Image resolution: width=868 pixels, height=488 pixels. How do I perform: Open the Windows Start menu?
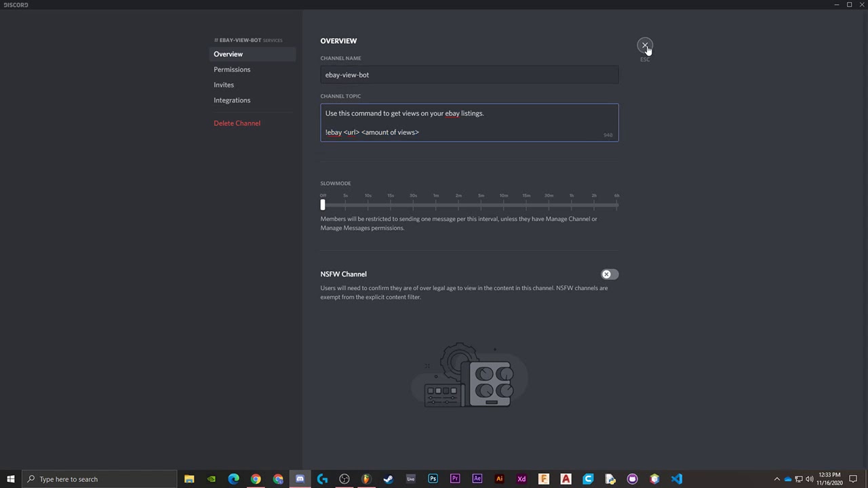click(x=10, y=479)
